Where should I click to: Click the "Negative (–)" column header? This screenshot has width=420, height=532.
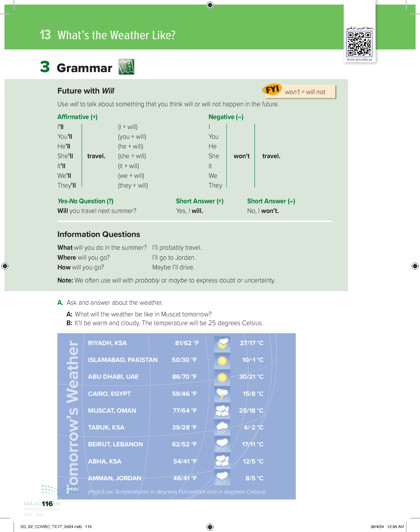[x=226, y=117]
